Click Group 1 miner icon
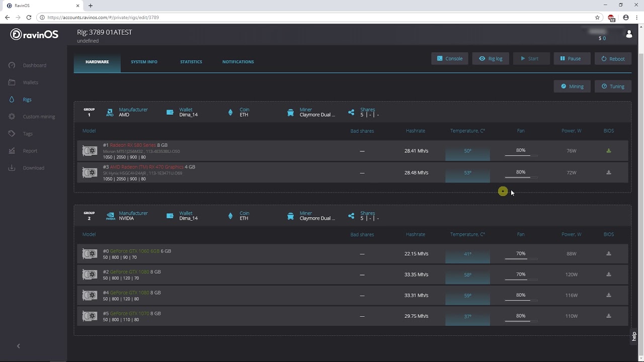The width and height of the screenshot is (644, 362). click(x=290, y=113)
